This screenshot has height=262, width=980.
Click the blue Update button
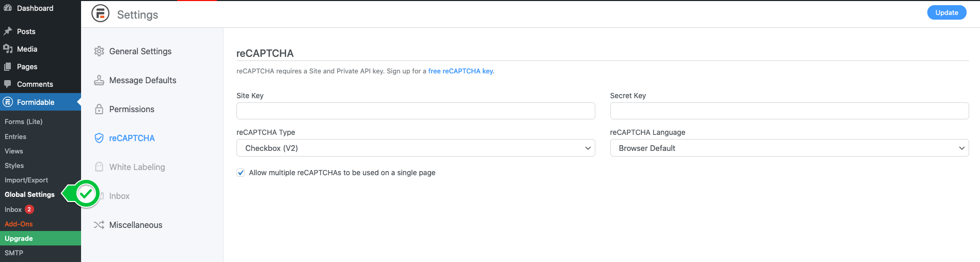[946, 12]
